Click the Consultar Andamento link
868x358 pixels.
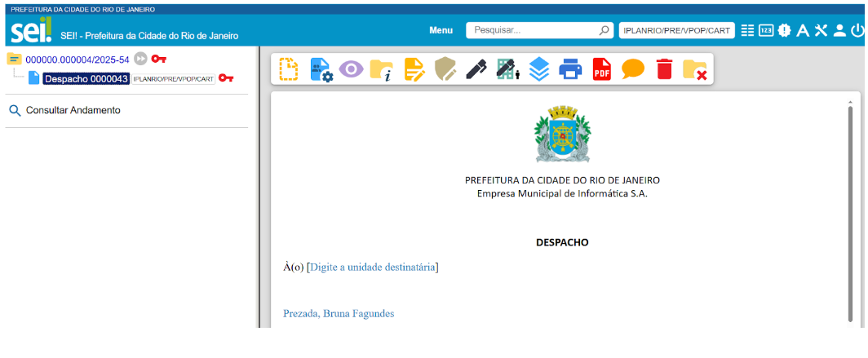pos(73,110)
